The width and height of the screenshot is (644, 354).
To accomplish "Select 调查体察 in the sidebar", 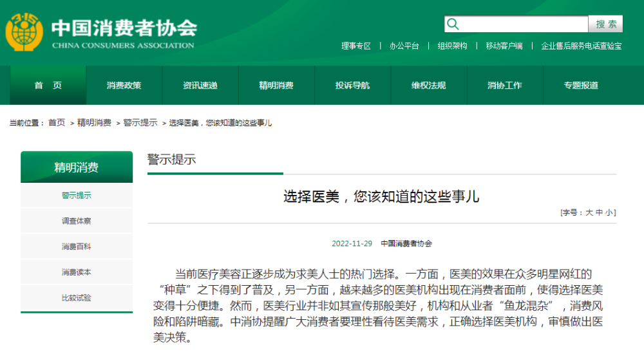I will tap(77, 221).
